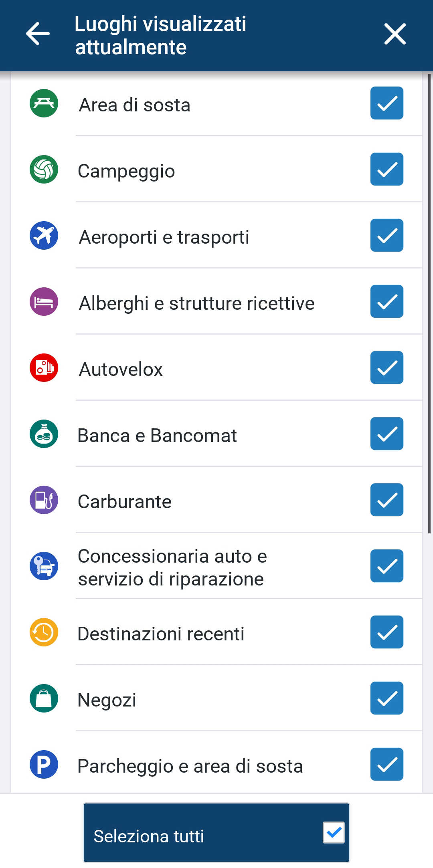This screenshot has width=433, height=868.
Task: Select the Destinazioni recenti label
Action: (x=161, y=634)
